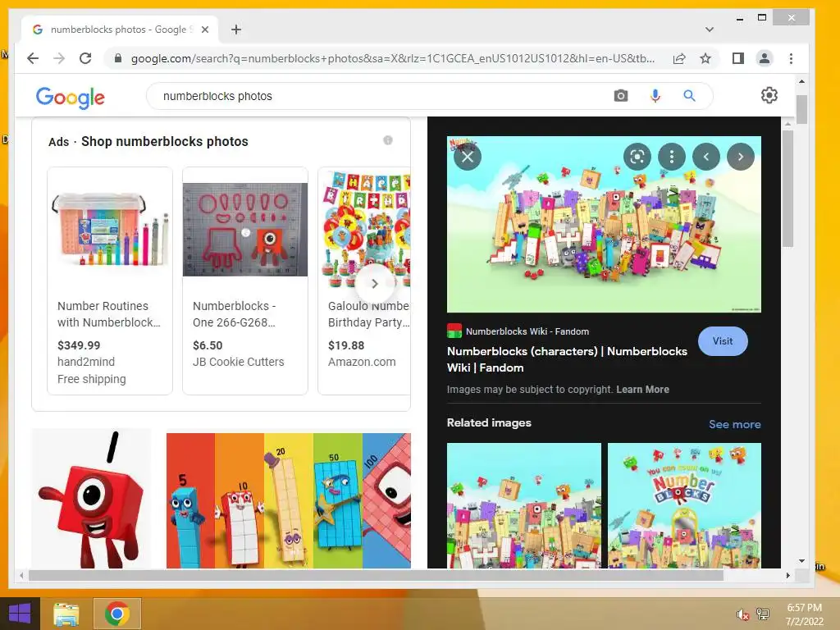Open Galoulo Birthday Party product

(364, 281)
